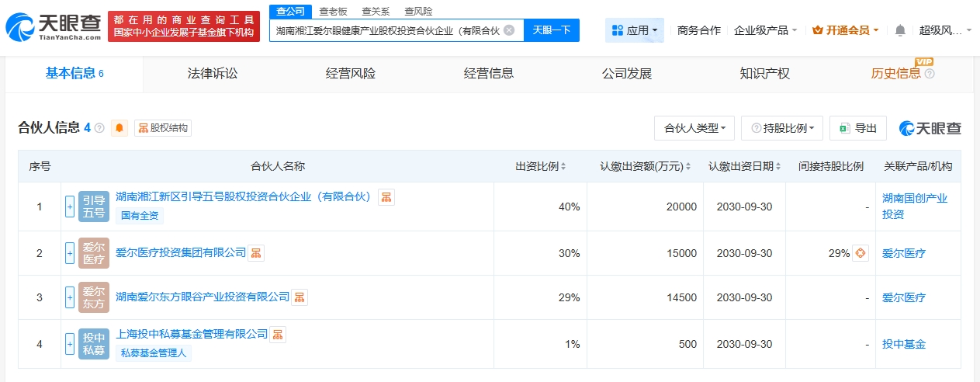Click indirect shareholding 29% detail icon
Image resolution: width=980 pixels, height=382 pixels.
(860, 253)
